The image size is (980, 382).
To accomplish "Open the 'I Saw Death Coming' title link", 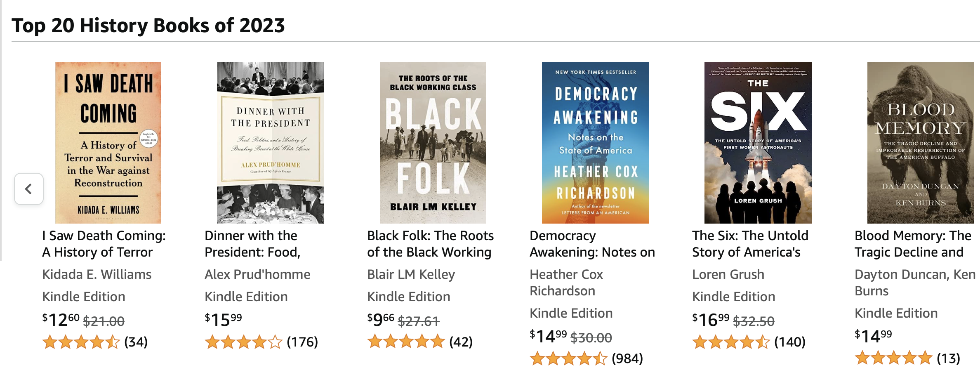I will click(x=104, y=244).
